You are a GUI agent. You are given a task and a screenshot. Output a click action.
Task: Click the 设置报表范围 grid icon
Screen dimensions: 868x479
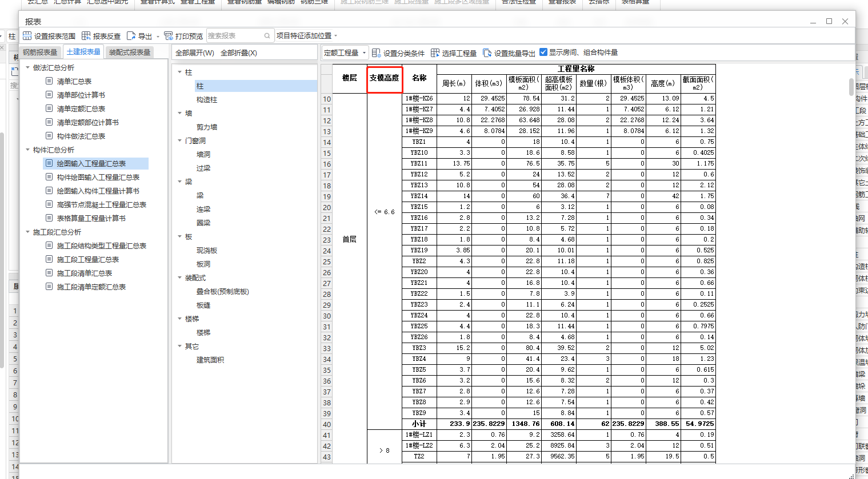(x=27, y=36)
